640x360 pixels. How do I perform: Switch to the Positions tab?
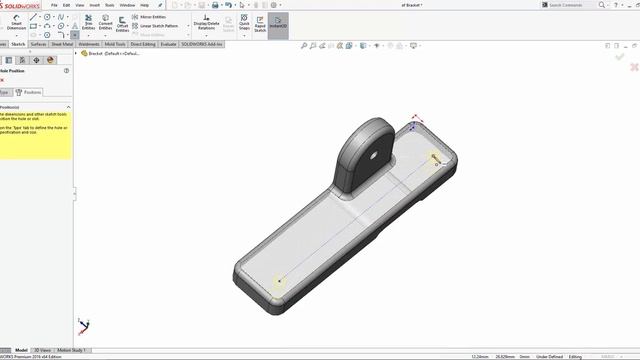tap(28, 92)
